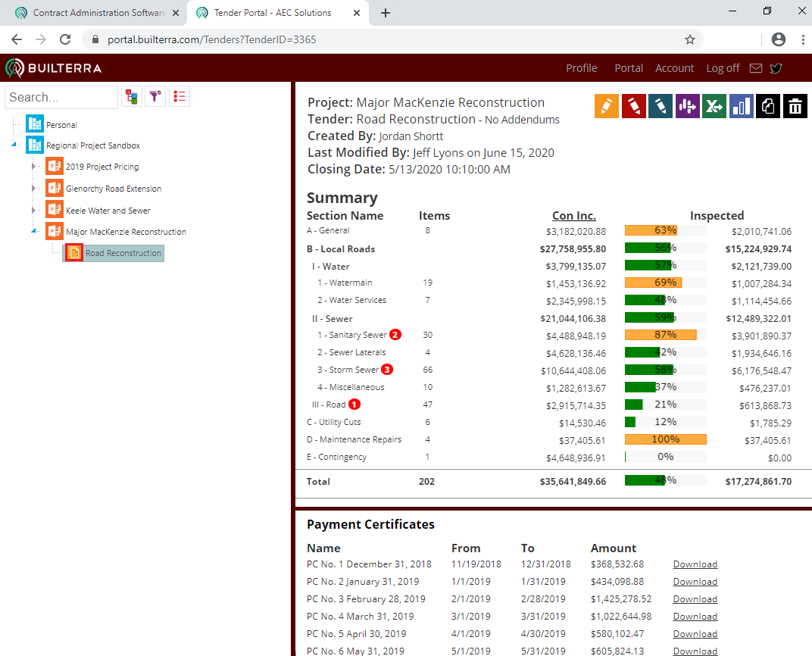This screenshot has width=812, height=656.
Task: Click the Sanitary Sewer 87% progress bar
Action: (666, 335)
